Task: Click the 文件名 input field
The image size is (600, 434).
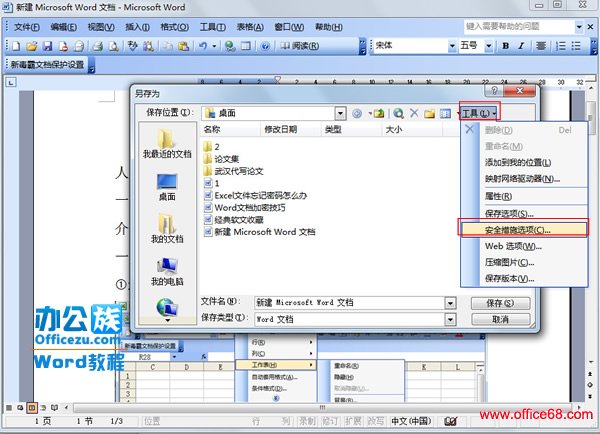Action: pos(350,303)
